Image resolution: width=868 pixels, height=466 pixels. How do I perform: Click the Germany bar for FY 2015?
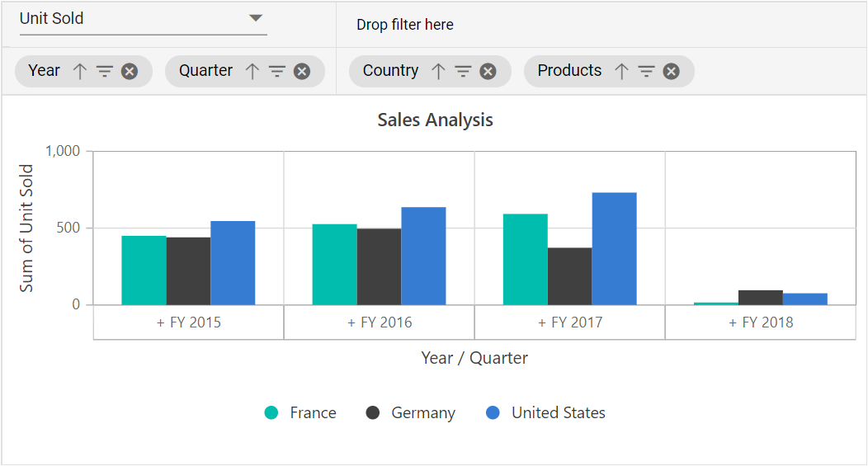(188, 271)
